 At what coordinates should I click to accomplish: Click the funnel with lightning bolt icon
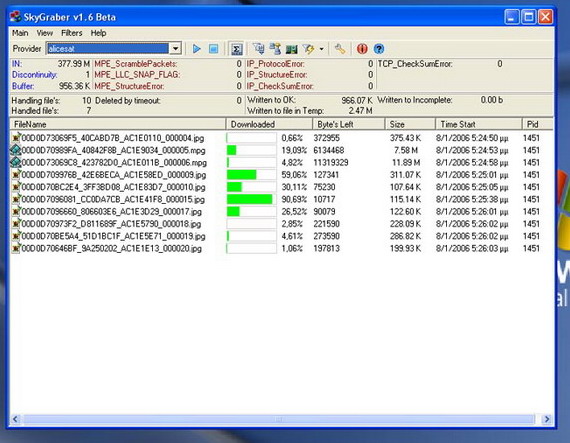309,49
